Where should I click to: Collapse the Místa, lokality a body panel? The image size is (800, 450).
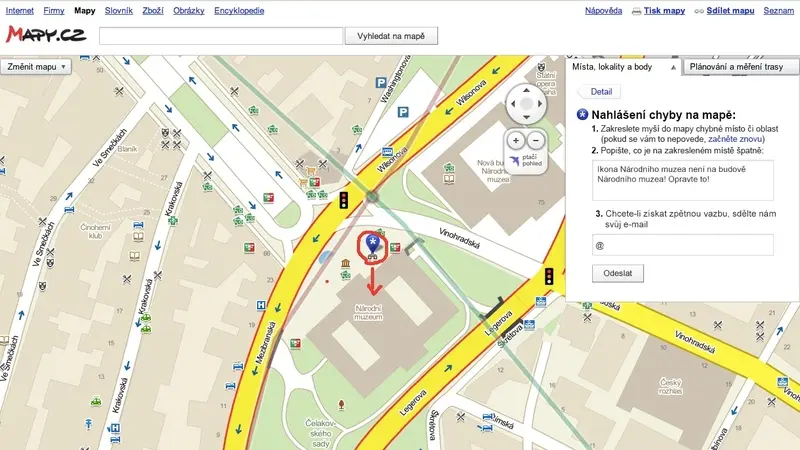(x=673, y=67)
